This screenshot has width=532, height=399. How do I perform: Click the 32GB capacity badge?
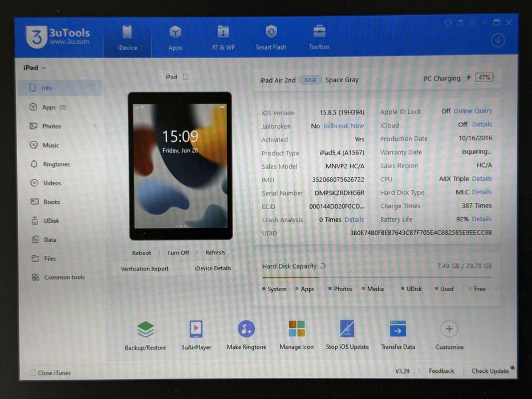point(310,80)
